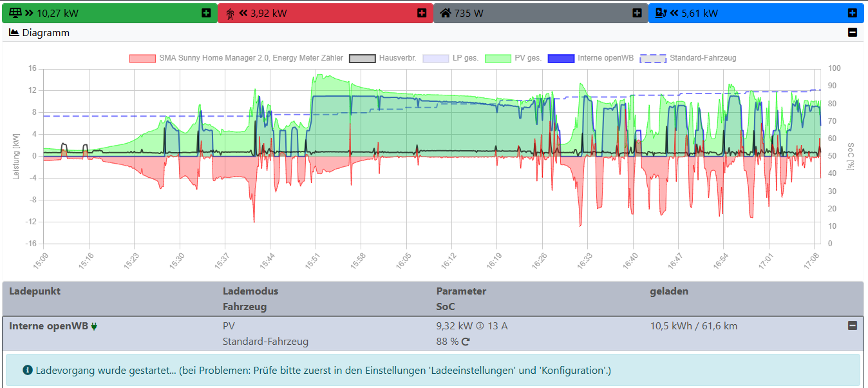Toggle SMA Sunny Home Manager legend swatch
This screenshot has width=868, height=388.
(142, 58)
